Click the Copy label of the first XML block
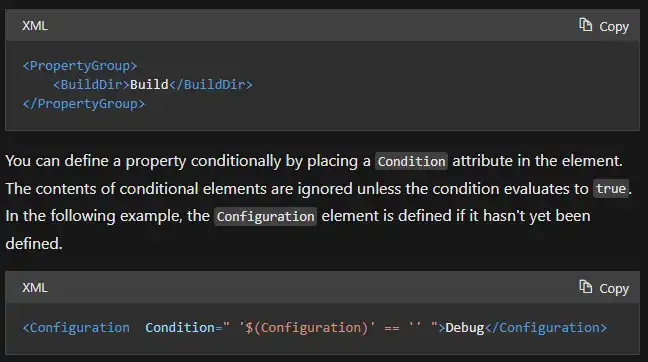This screenshot has height=362, width=648. (614, 26)
